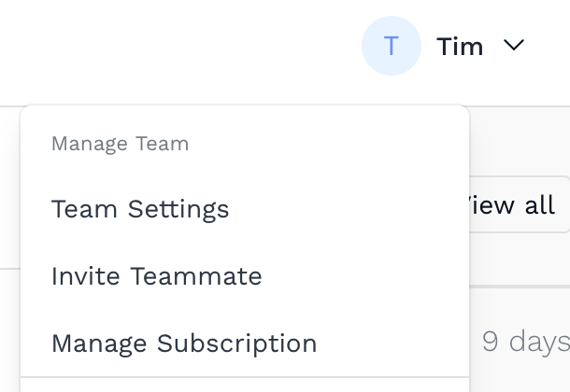Collapse the menu using Tim's chevron arrow
Viewport: 570px width, 392px height.
pyautogui.click(x=514, y=45)
